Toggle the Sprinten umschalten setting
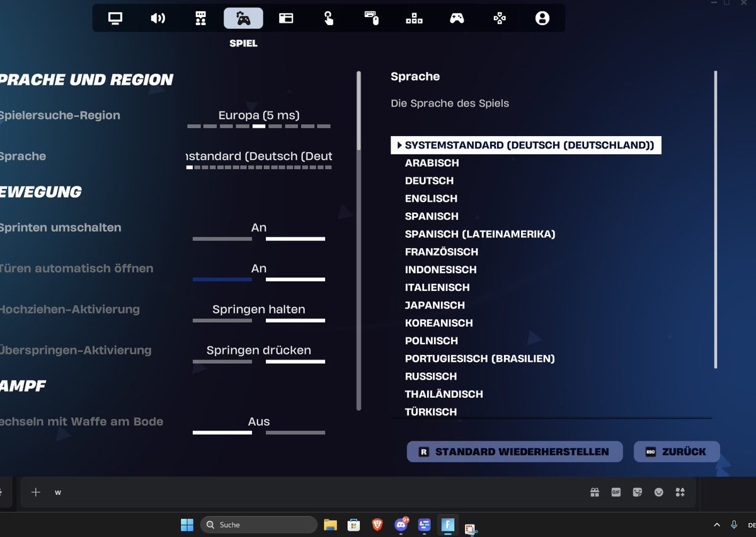 click(259, 231)
